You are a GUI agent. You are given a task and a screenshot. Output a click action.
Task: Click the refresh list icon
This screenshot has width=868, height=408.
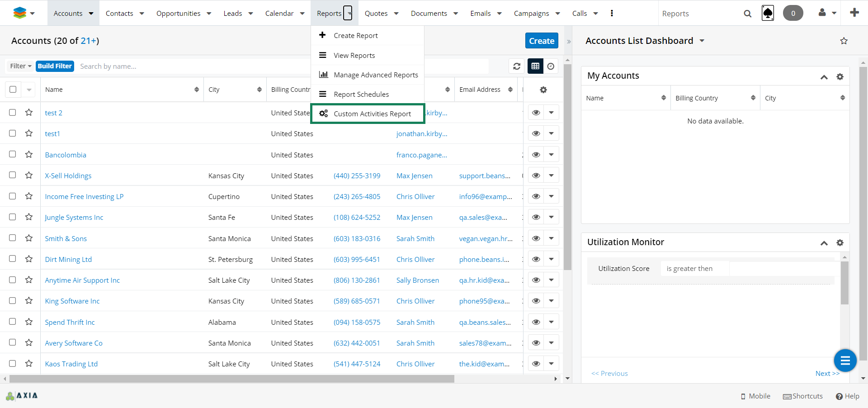pyautogui.click(x=517, y=66)
